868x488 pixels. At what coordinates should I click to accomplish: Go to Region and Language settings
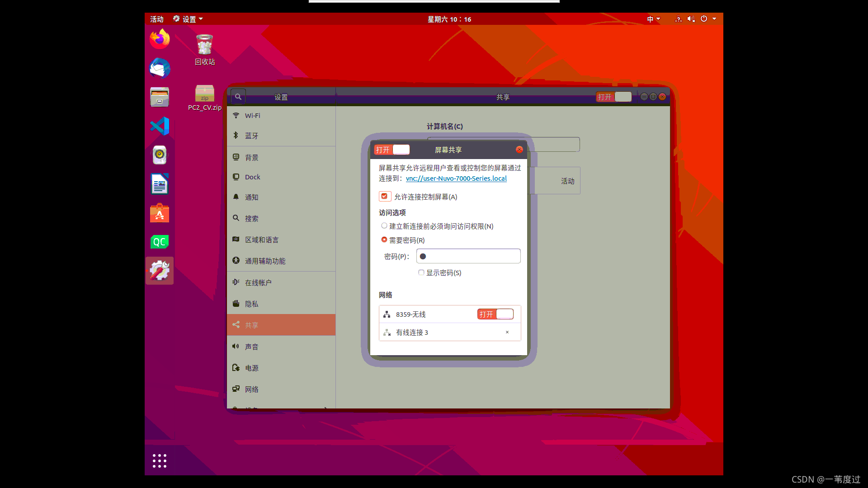[281, 239]
